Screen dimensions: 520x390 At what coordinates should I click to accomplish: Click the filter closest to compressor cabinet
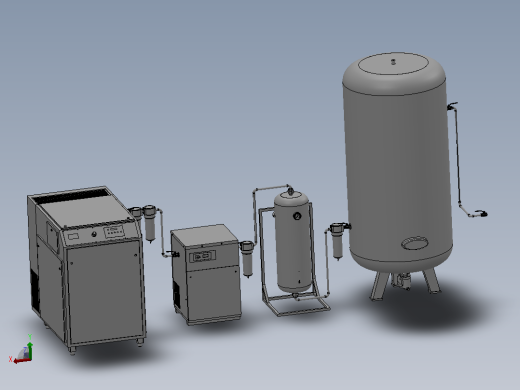click(136, 212)
